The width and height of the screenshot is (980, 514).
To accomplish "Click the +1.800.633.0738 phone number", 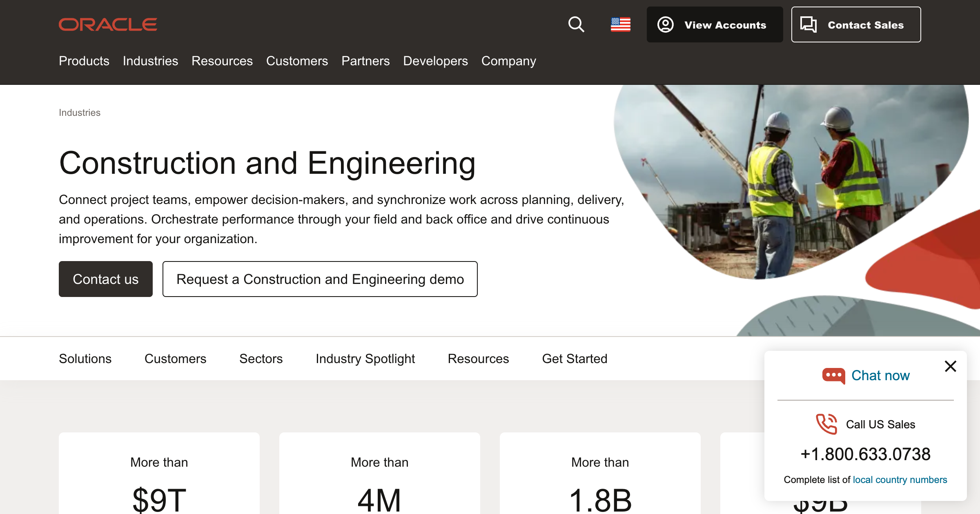I will click(x=865, y=454).
